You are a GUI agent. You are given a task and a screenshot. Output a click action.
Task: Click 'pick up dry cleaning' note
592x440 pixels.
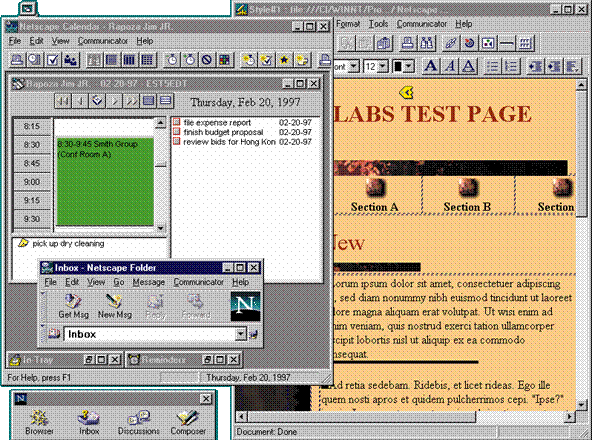click(68, 244)
